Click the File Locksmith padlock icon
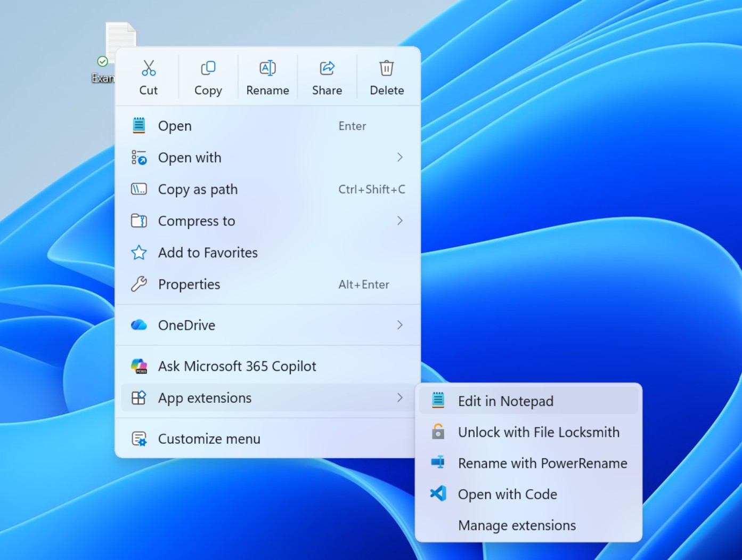Screen dimensions: 742x560 tap(438, 431)
